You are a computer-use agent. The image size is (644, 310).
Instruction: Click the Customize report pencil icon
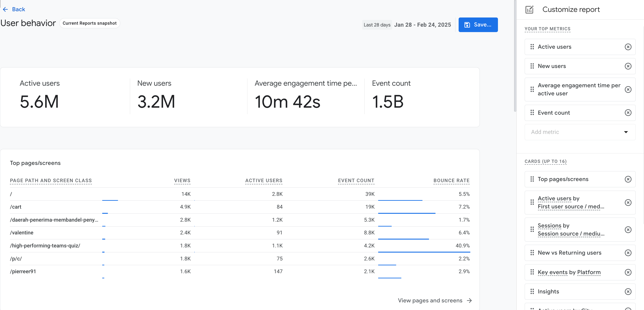pos(529,9)
